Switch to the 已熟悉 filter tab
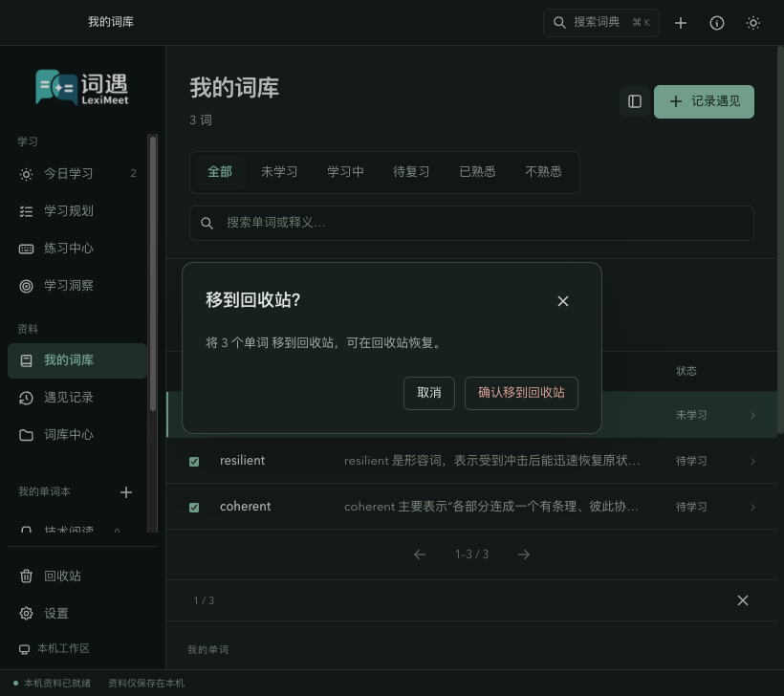 (x=477, y=172)
